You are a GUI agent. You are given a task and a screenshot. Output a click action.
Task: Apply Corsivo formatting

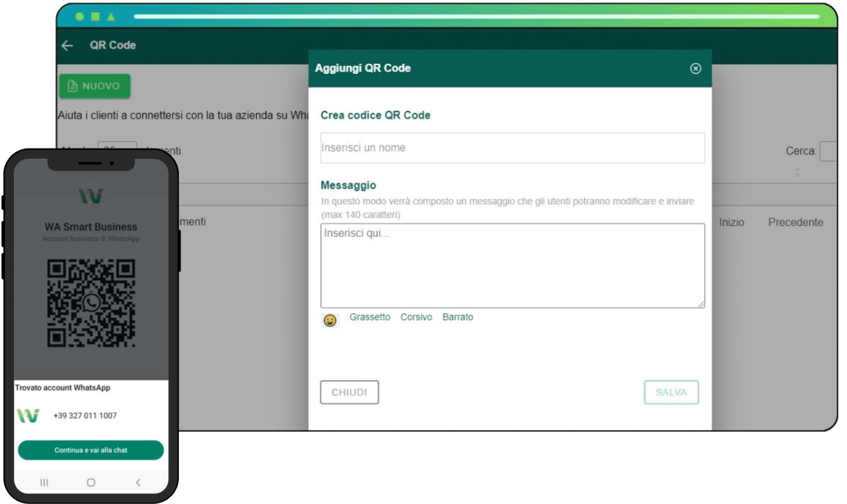[416, 317]
